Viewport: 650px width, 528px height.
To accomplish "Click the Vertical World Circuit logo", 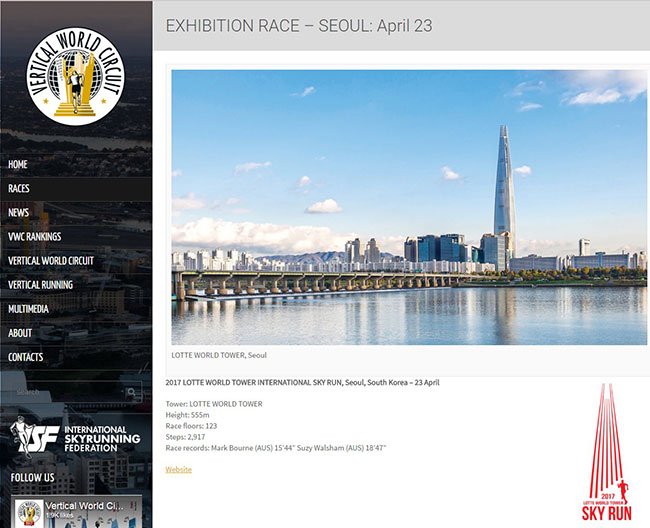I will pos(75,76).
